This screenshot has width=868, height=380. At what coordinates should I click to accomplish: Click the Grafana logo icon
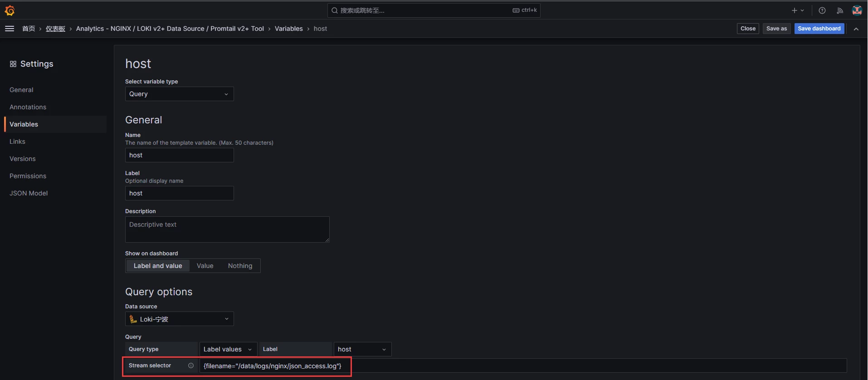[10, 10]
